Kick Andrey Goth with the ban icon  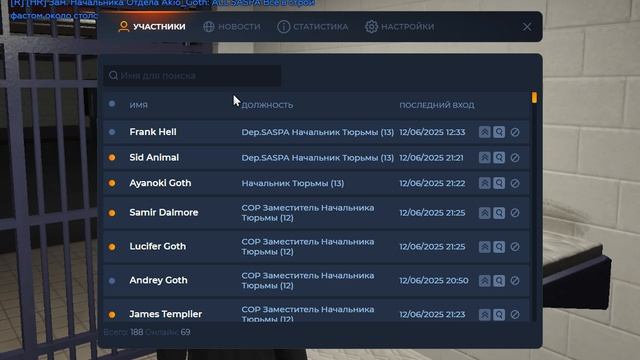(x=515, y=280)
